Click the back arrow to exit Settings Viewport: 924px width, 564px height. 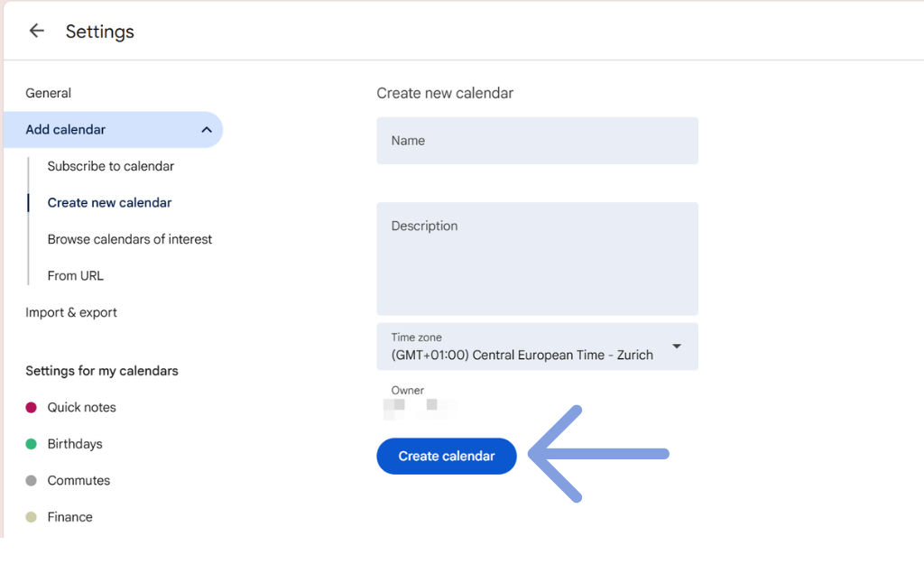coord(35,30)
